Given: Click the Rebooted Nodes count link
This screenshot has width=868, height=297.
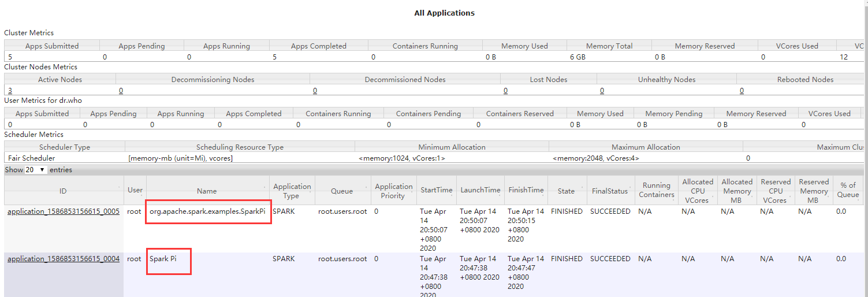Looking at the screenshot, I should [x=742, y=91].
